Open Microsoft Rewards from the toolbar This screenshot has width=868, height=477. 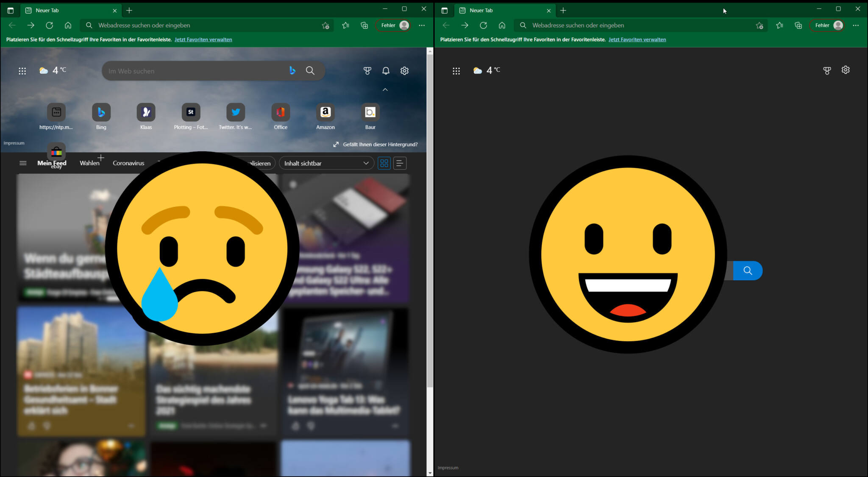[x=367, y=70]
